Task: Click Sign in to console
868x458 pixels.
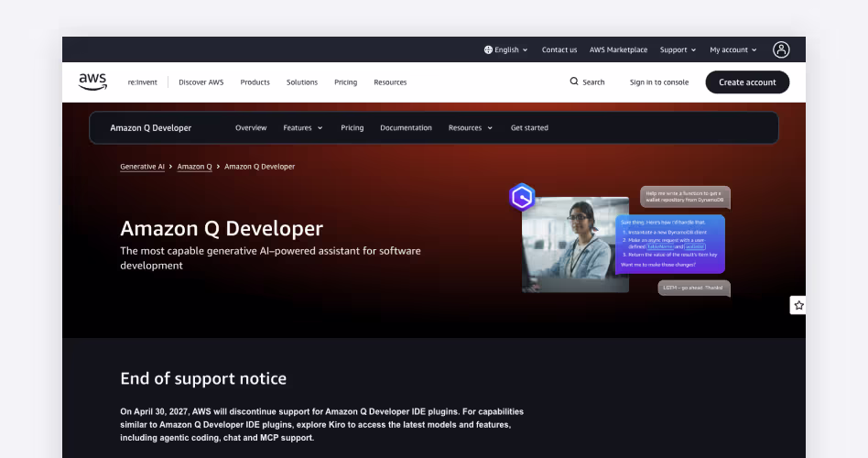Action: click(x=658, y=82)
